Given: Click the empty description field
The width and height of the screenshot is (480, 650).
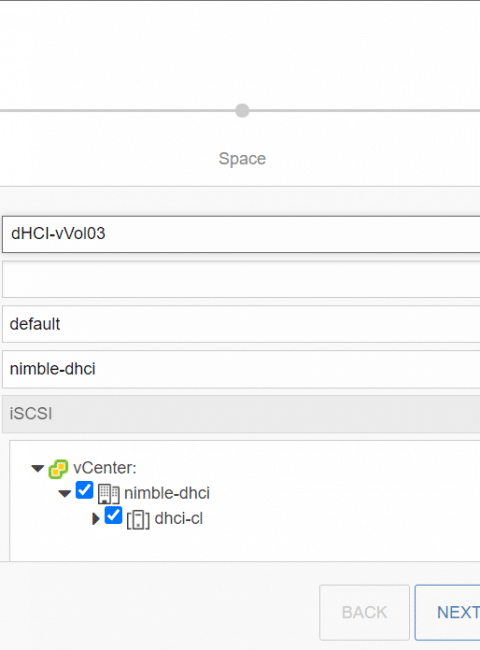Looking at the screenshot, I should coord(241,279).
